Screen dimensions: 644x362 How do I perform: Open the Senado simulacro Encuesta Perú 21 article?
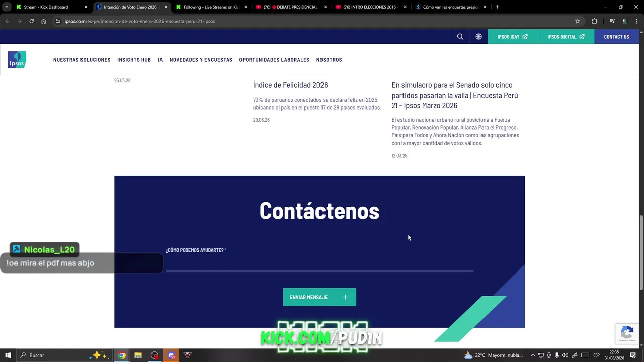coord(455,95)
